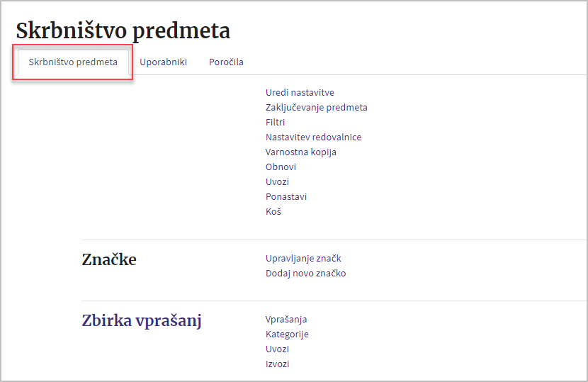Viewport: 588px width, 382px height.
Task: Click Zaključevanje predmeta link
Action: tap(317, 107)
